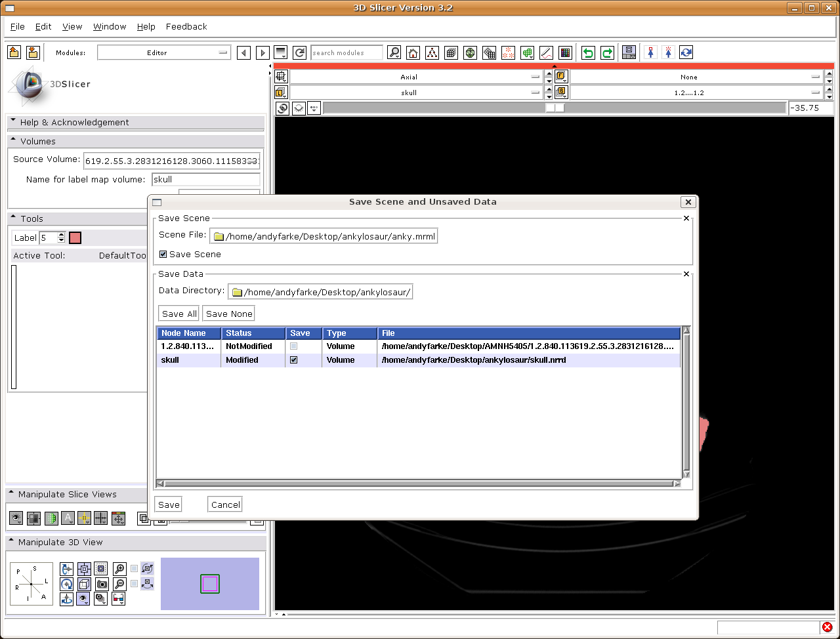Go to previous module with back arrow
Viewport: 840px width, 639px height.
(x=243, y=52)
